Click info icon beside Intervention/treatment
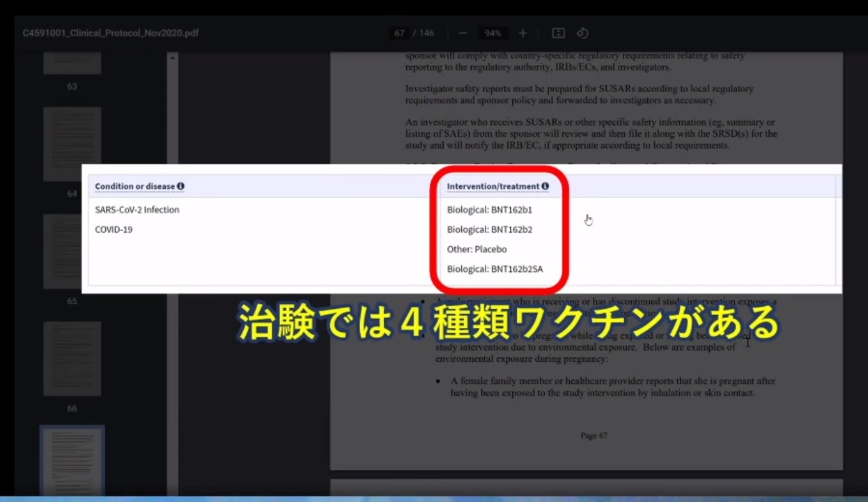The image size is (868, 502). (545, 186)
